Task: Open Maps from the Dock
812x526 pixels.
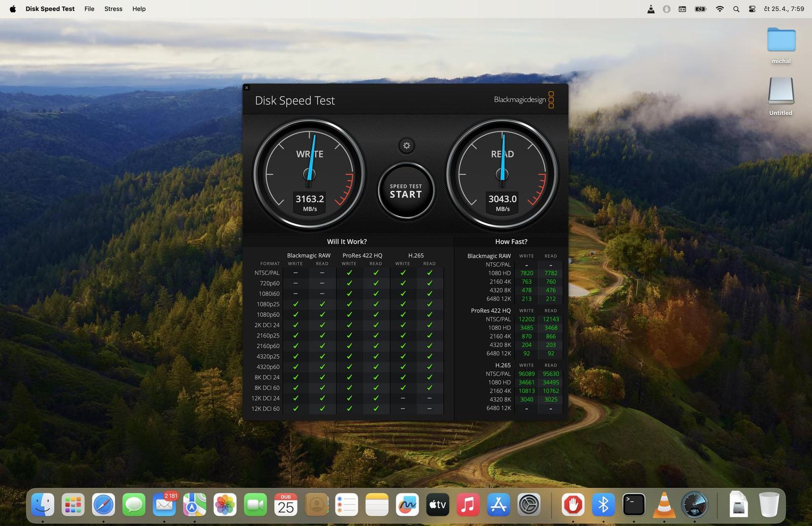Action: point(195,505)
